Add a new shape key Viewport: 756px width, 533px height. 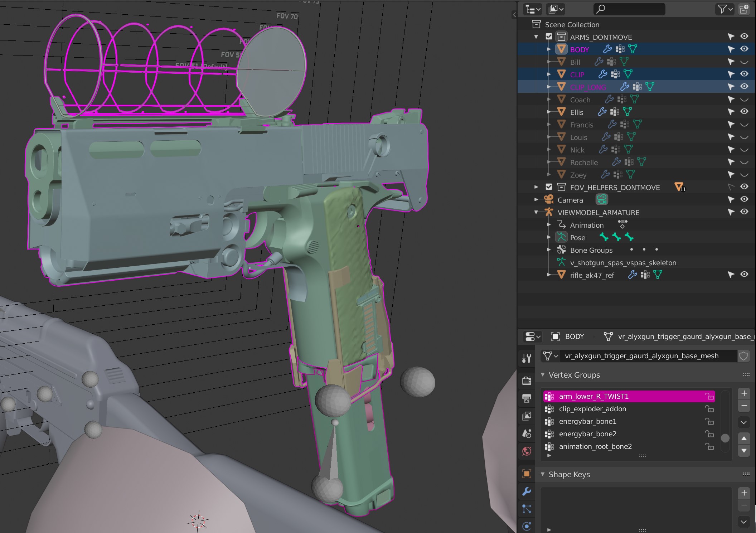point(744,493)
